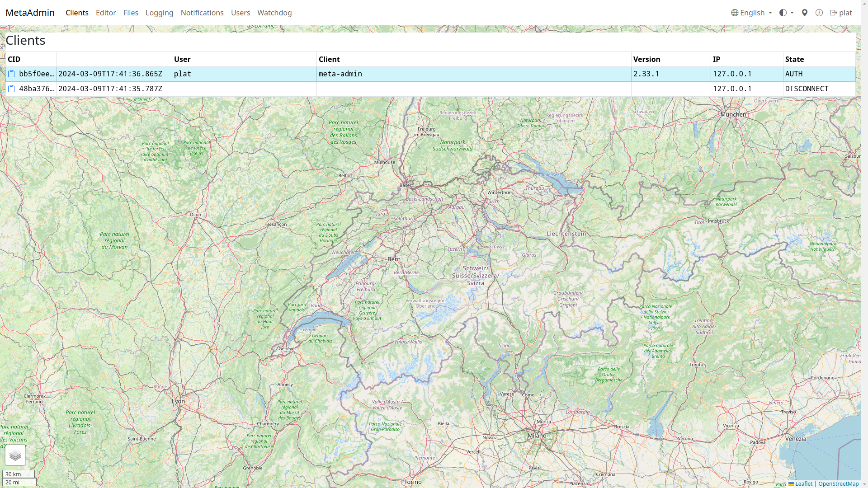
Task: Open the info circle icon
Action: click(x=819, y=13)
